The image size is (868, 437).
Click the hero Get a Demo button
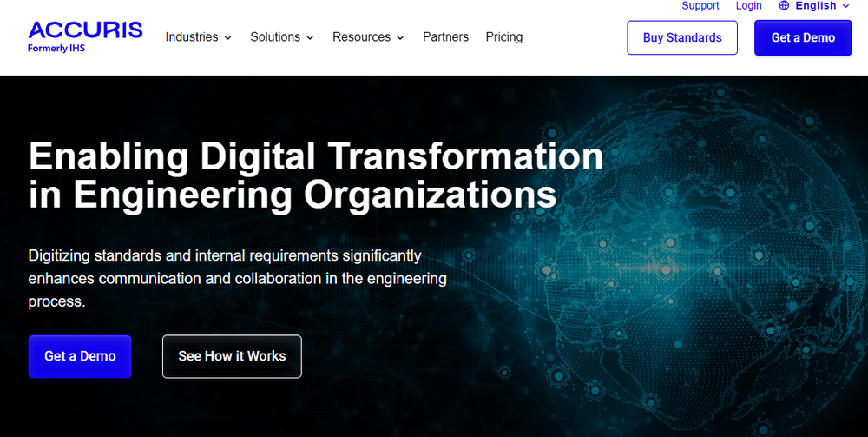click(80, 356)
